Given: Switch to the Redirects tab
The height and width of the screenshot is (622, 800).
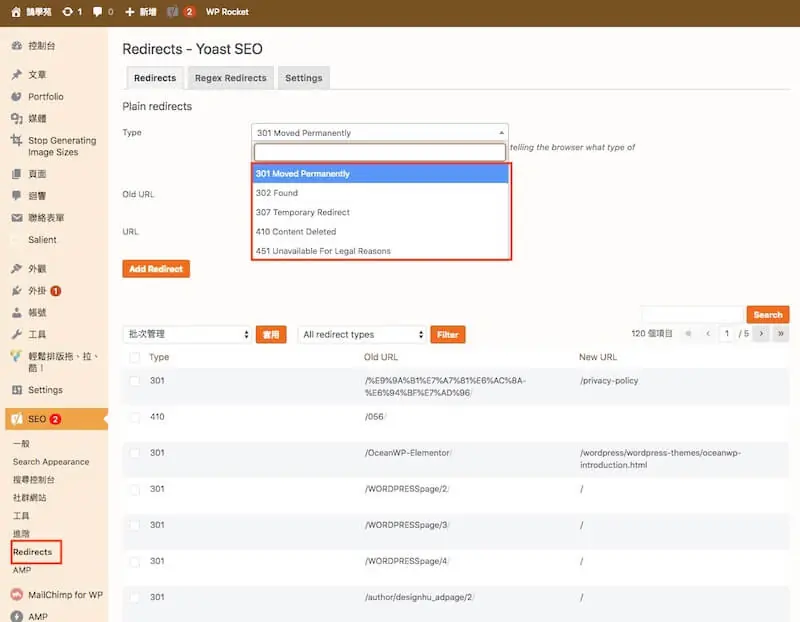Looking at the screenshot, I should click(155, 78).
